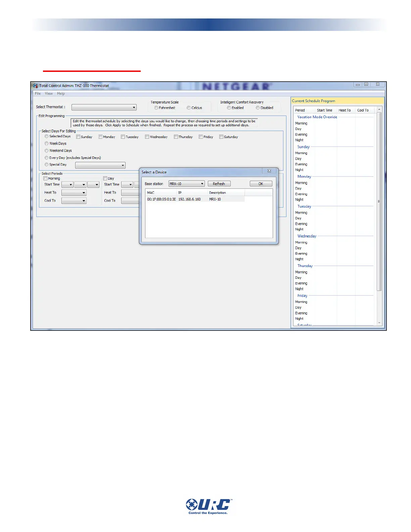Select the Thursday schedule group heading

point(305,266)
